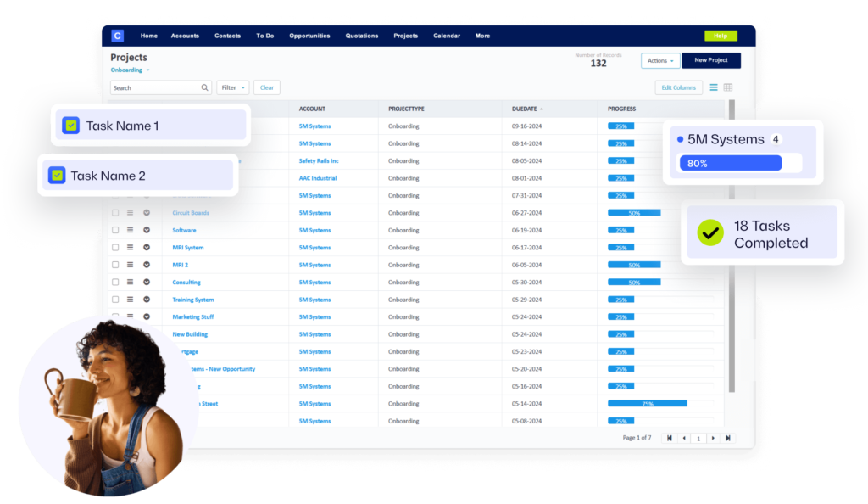Open the Opportunities tab
This screenshot has width=868, height=504.
309,36
